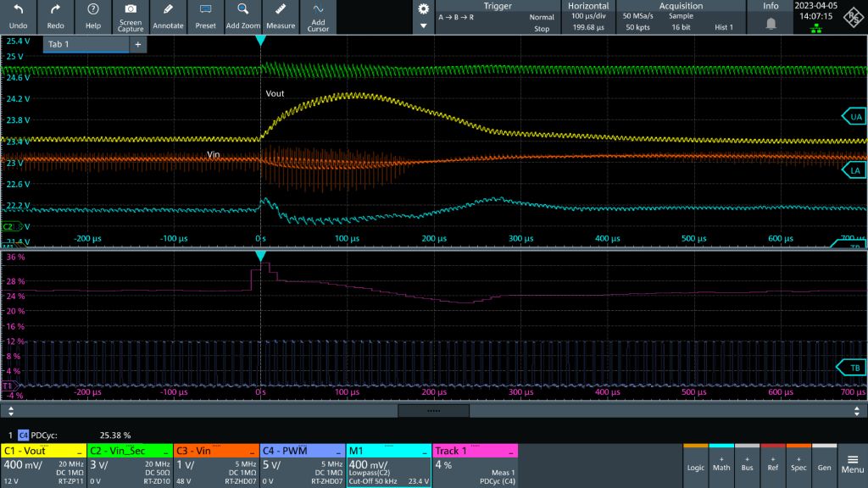Activate the Add Zoom magnifier tool
The image size is (868, 488).
[243, 9]
